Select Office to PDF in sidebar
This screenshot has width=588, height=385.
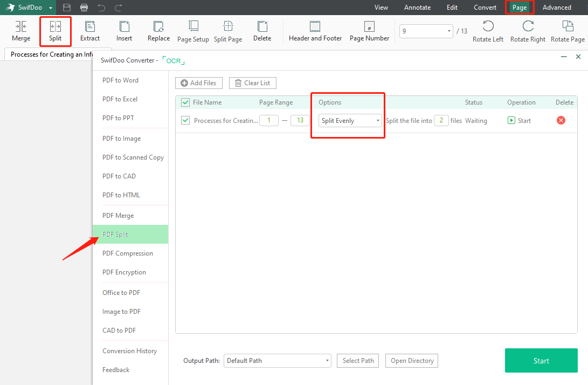[121, 293]
